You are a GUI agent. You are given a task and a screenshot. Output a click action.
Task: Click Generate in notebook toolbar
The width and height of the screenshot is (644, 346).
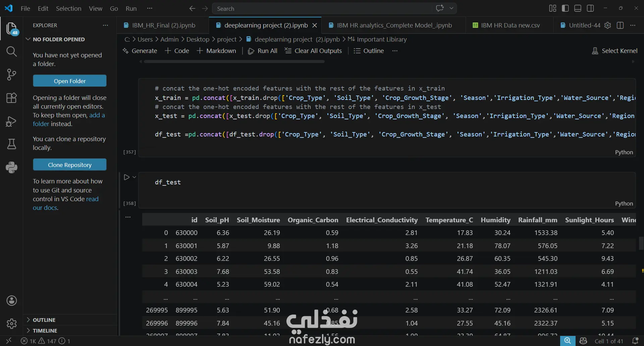point(140,51)
